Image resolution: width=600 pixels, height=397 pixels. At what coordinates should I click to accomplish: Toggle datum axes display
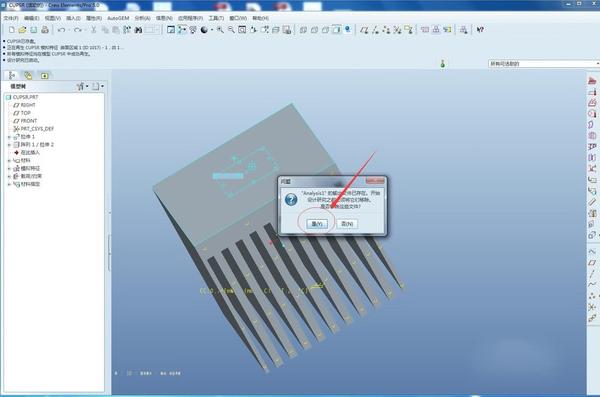click(375, 29)
